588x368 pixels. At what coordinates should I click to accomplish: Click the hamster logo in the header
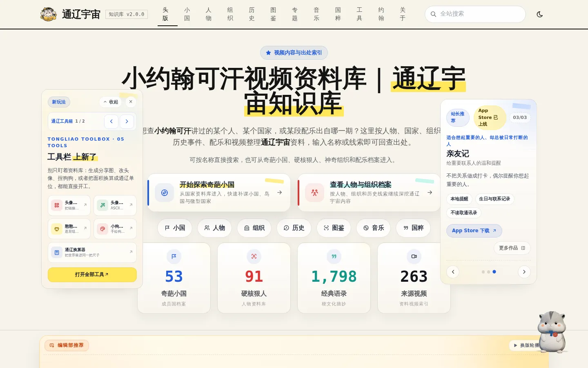(48, 14)
